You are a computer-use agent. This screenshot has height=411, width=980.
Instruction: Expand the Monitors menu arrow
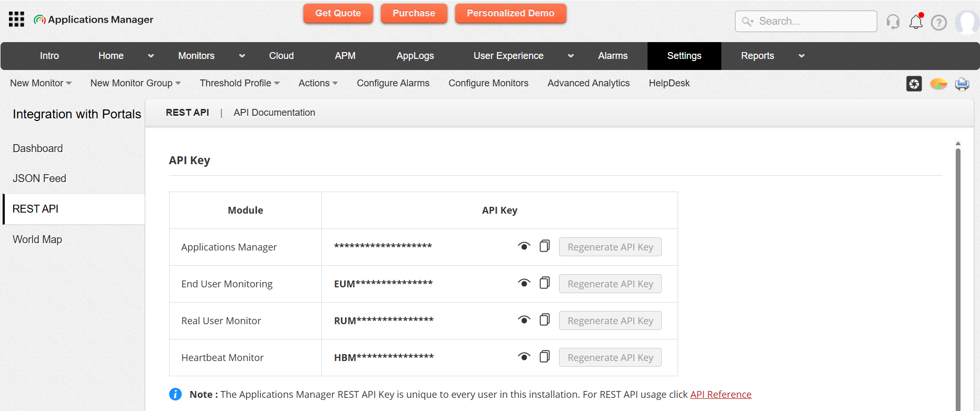click(242, 56)
